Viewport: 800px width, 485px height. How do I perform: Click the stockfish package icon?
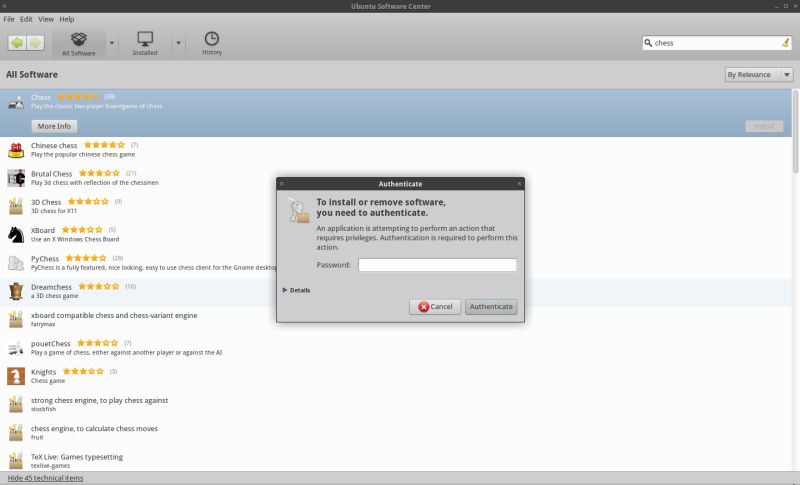point(16,404)
